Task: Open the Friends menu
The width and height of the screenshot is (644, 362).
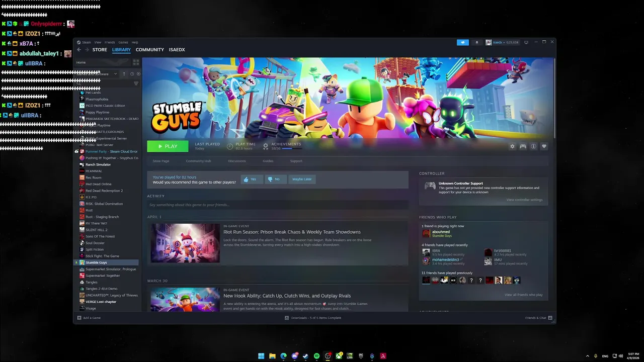Action: coord(110,42)
